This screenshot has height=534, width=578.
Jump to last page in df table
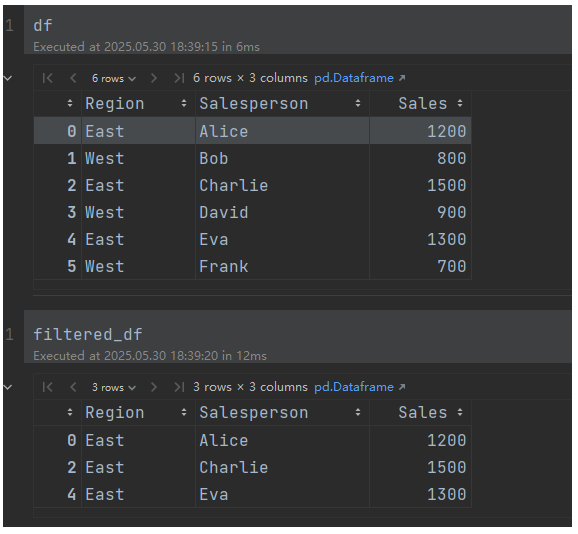pos(179,78)
